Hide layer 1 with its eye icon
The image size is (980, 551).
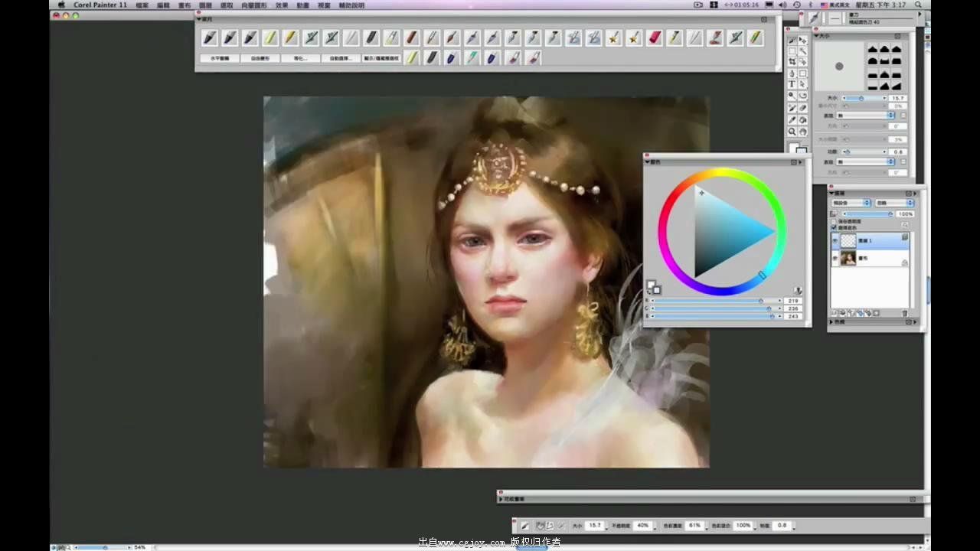click(x=836, y=240)
